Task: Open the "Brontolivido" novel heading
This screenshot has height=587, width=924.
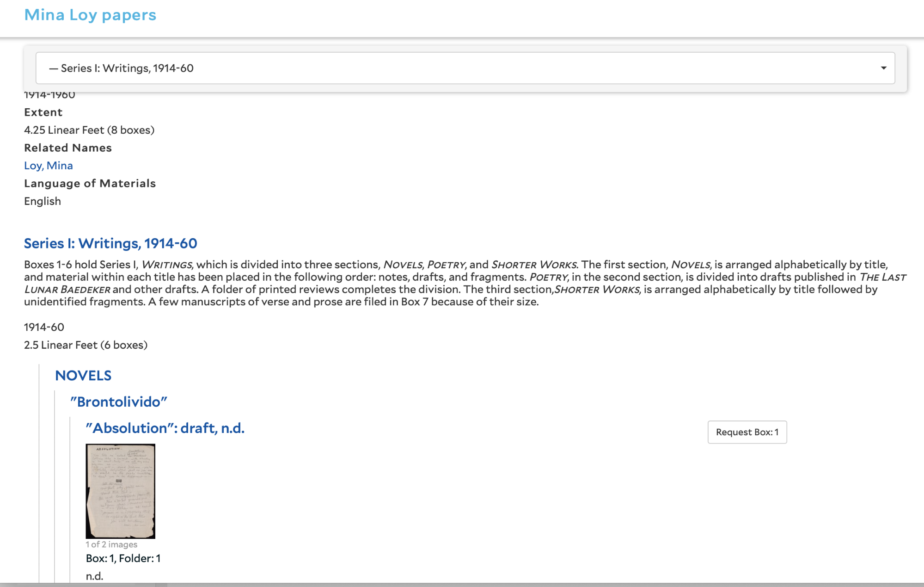Action: coord(119,402)
